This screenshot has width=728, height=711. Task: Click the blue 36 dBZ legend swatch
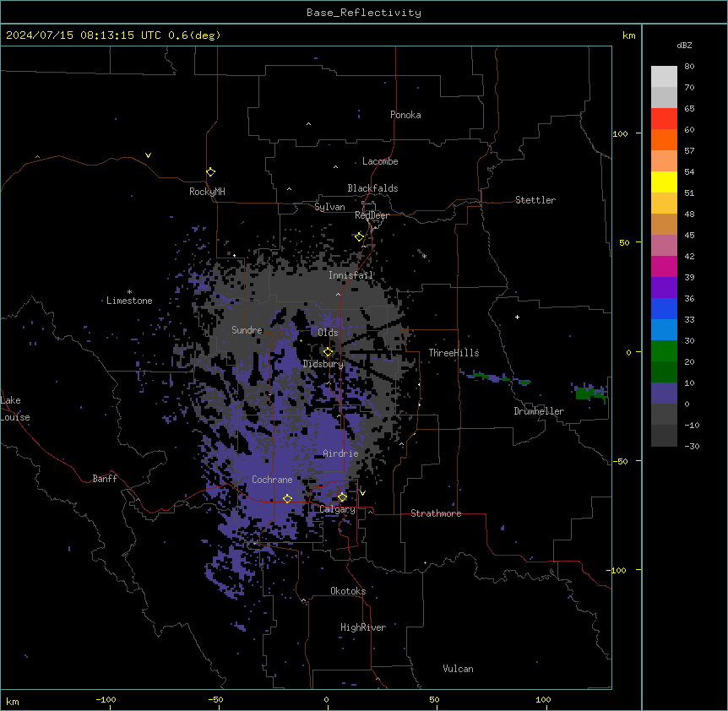pos(664,308)
